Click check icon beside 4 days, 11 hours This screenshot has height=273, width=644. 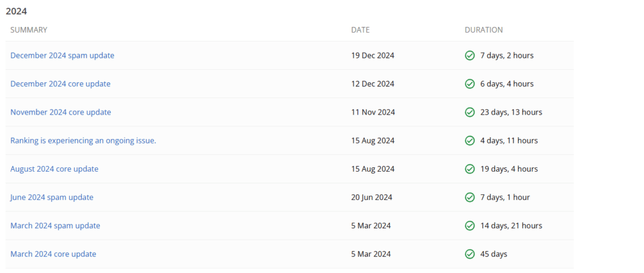click(x=469, y=140)
